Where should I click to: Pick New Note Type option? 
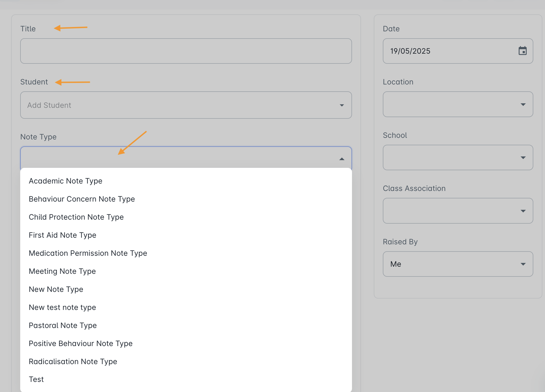point(186,289)
